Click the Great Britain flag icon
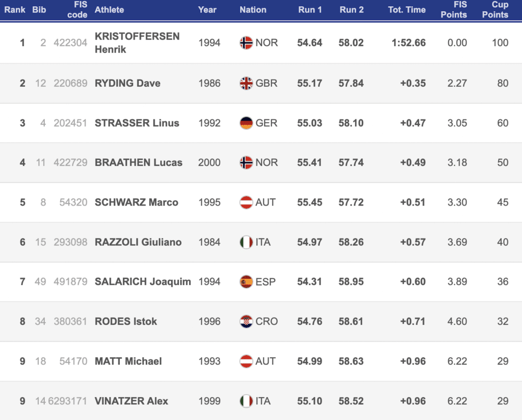The height and width of the screenshot is (420, 522). (246, 83)
